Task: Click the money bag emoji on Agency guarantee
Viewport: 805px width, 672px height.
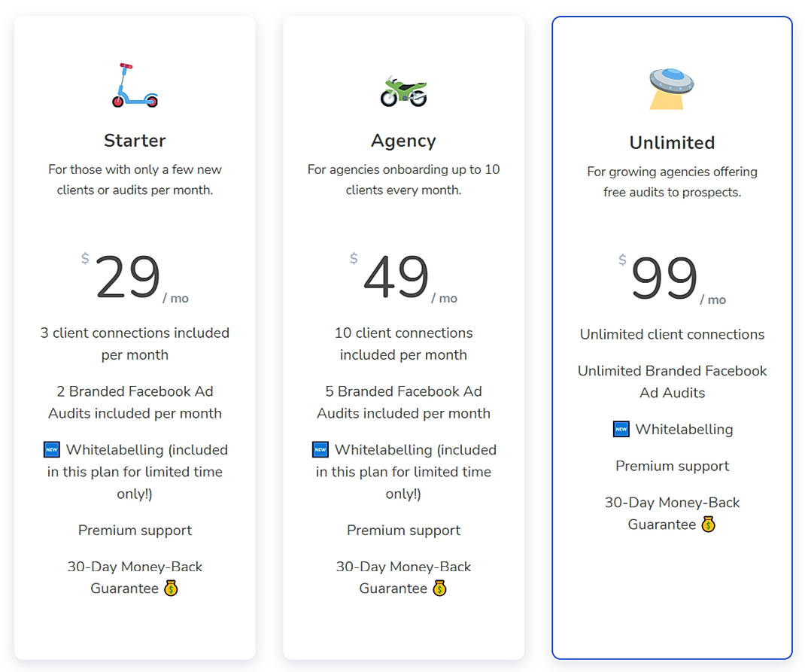Action: [438, 588]
